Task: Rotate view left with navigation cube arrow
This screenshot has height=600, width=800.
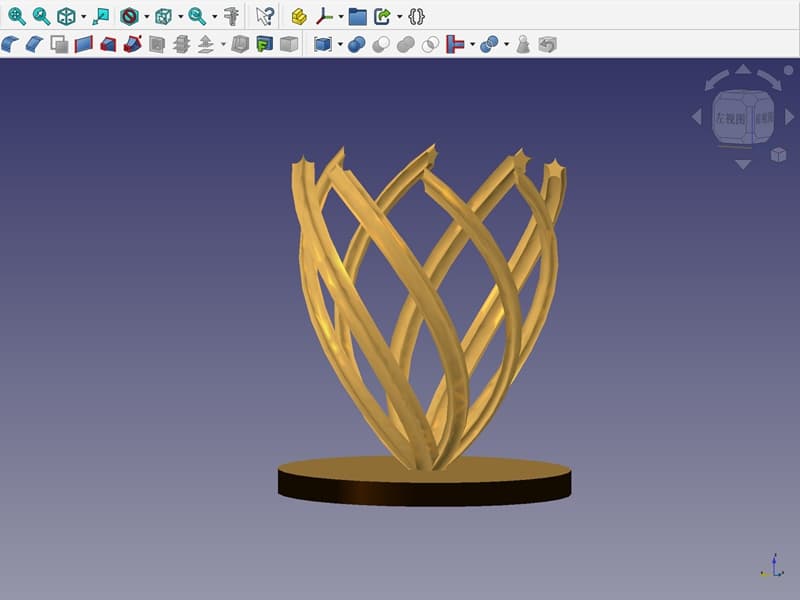Action: click(x=696, y=117)
